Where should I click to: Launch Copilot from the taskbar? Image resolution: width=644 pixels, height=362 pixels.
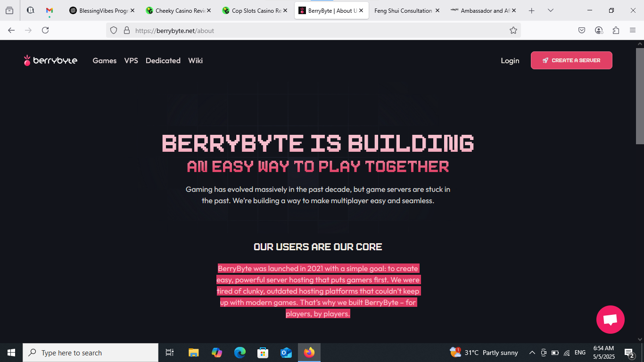217,353
